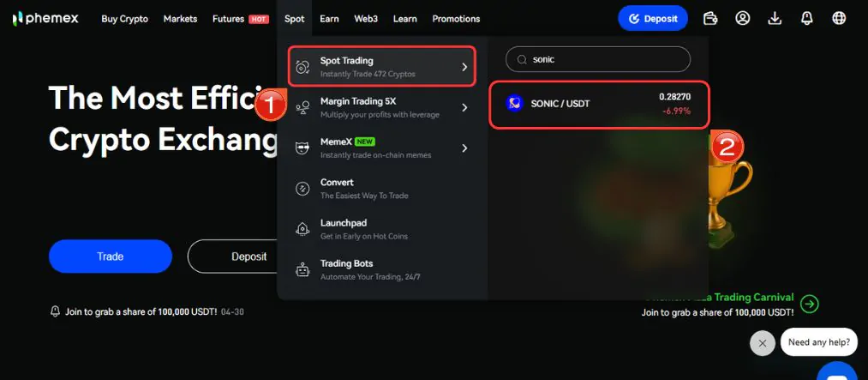This screenshot has width=868, height=380.
Task: Click the -6.99% change value
Action: (x=676, y=111)
